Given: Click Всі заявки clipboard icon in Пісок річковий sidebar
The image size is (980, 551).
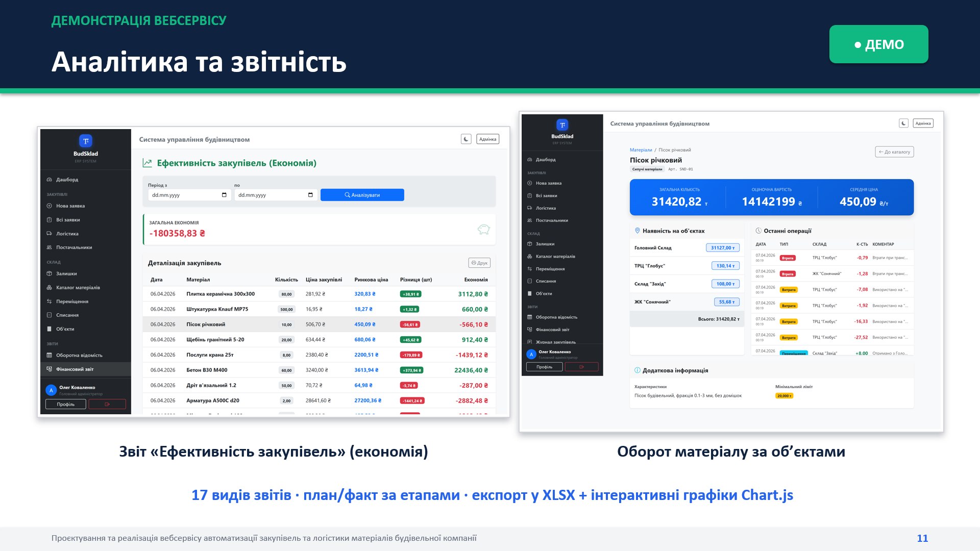Looking at the screenshot, I should 529,195.
